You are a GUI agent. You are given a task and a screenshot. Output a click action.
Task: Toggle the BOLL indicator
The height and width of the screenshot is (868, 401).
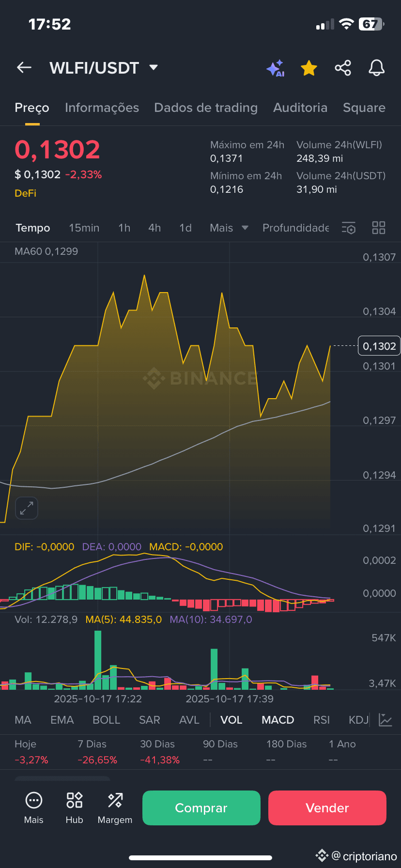click(106, 720)
